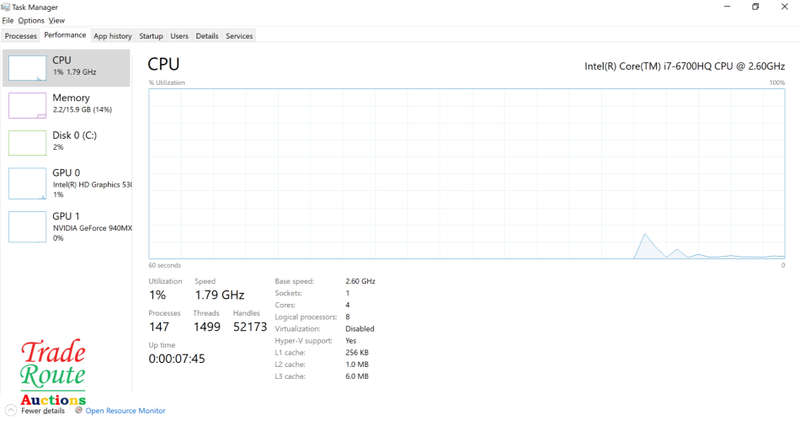Go to the Users tab
Image resolution: width=800 pixels, height=425 pixels.
pyautogui.click(x=179, y=36)
